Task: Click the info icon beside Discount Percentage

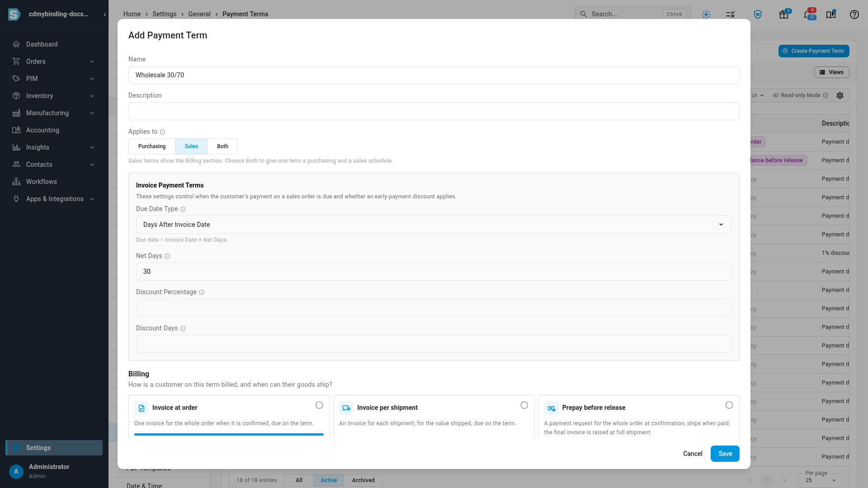Action: point(202,292)
